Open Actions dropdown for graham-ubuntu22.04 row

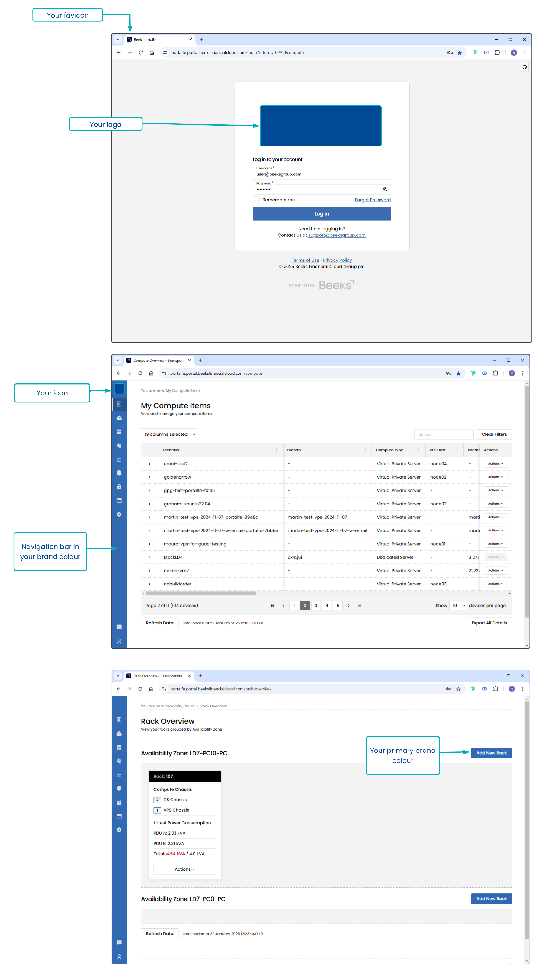(496, 504)
